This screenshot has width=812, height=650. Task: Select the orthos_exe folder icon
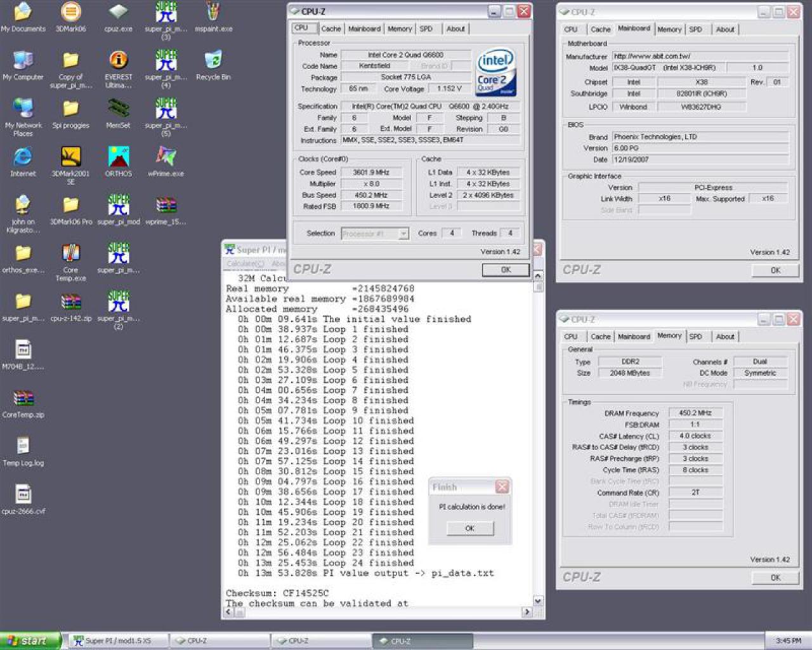tap(23, 258)
